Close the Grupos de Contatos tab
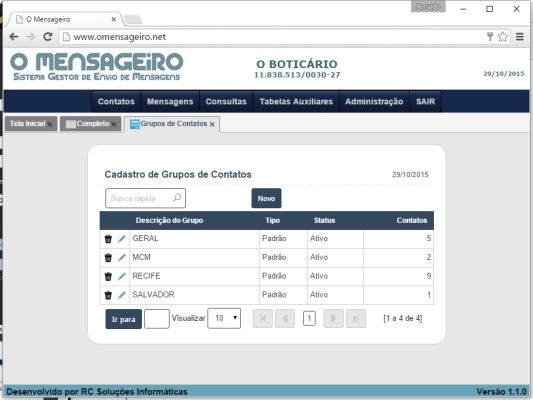 click(x=212, y=124)
